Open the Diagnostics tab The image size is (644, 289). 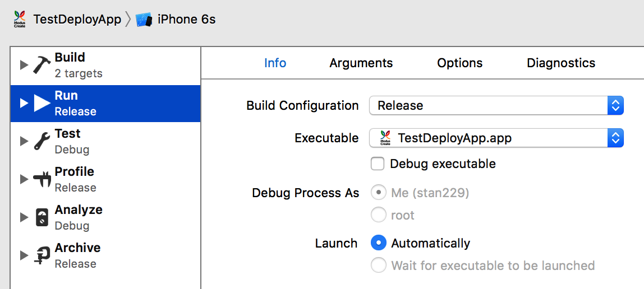[x=560, y=63]
